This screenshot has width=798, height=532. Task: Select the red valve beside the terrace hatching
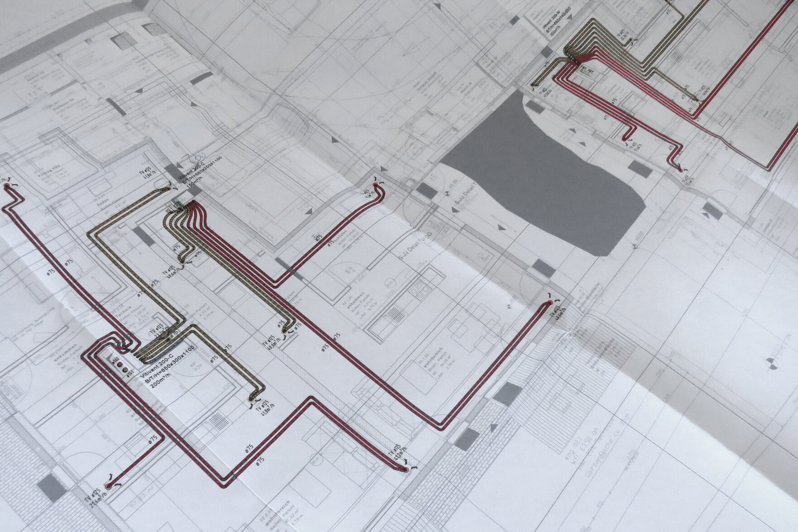[x=549, y=302]
